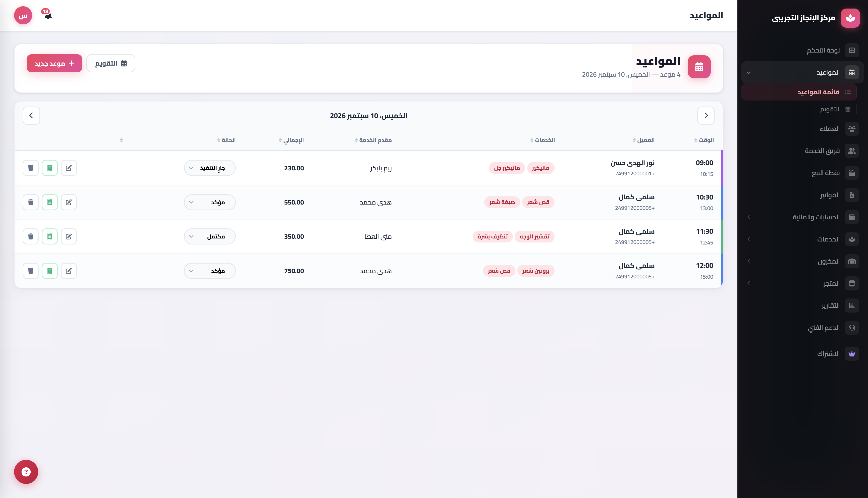Delete the 09:00 نور الهدى حسن appointment

30,168
